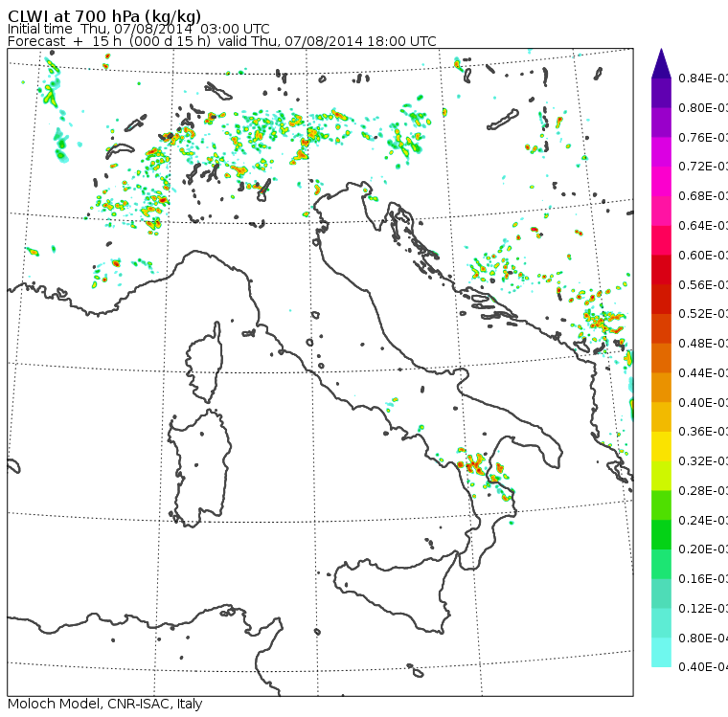Click the island of Sicily on the map
Screen dimensions: 728x717
(395, 592)
